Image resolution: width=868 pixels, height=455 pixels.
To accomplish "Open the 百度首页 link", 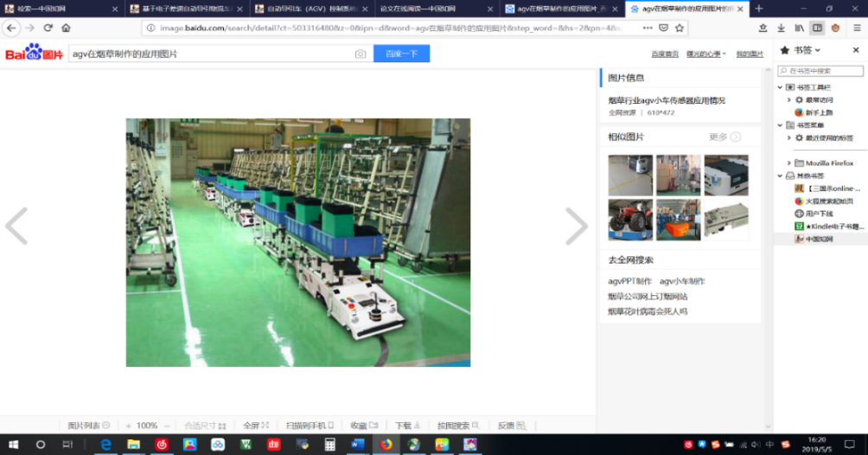I will coord(665,54).
